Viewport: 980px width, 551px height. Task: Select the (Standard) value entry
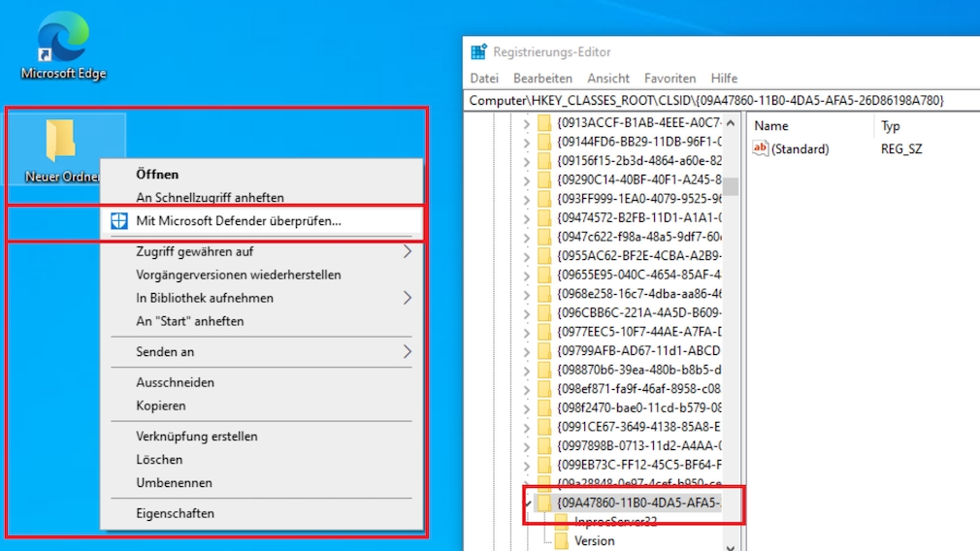point(800,148)
